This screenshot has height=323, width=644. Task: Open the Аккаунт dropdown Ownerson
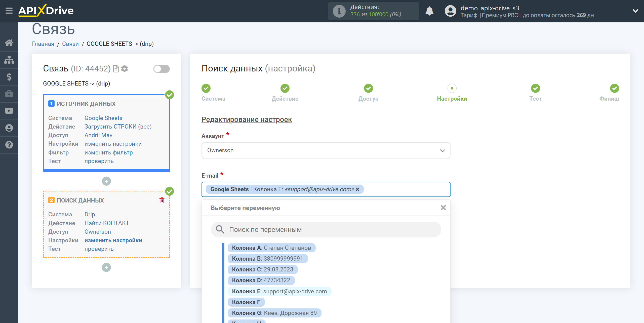[326, 150]
